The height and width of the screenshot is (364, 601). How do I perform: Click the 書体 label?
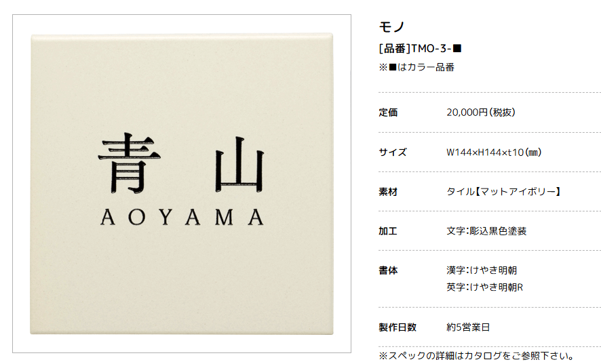pos(388,270)
